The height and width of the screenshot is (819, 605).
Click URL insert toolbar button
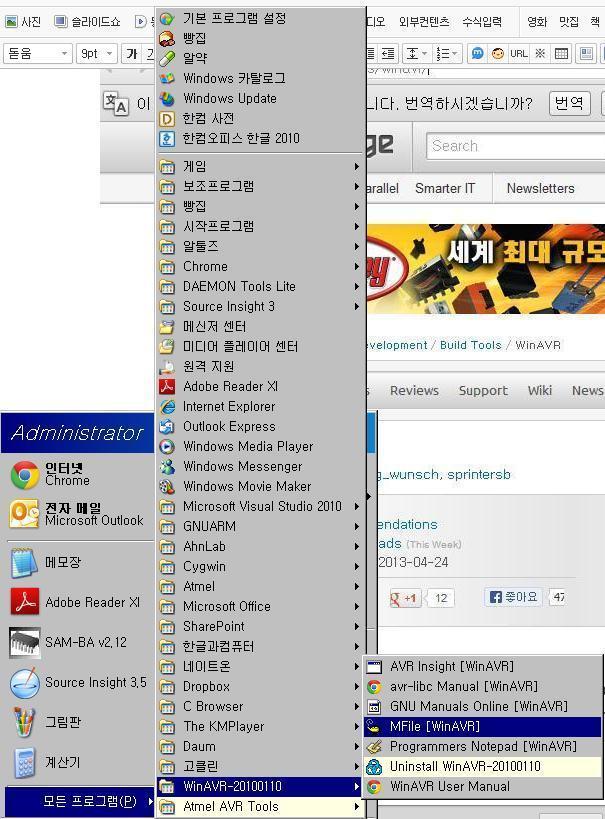[519, 53]
